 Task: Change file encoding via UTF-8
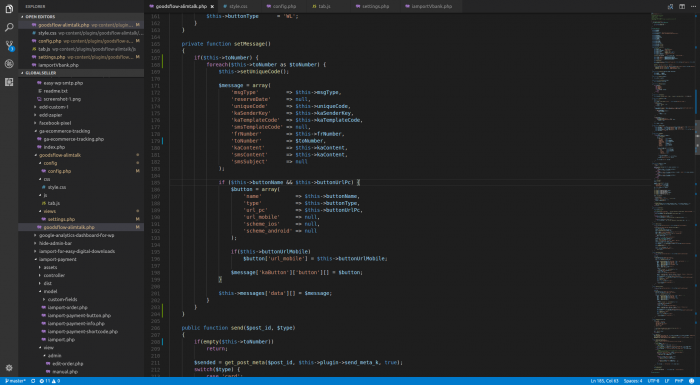(x=653, y=381)
